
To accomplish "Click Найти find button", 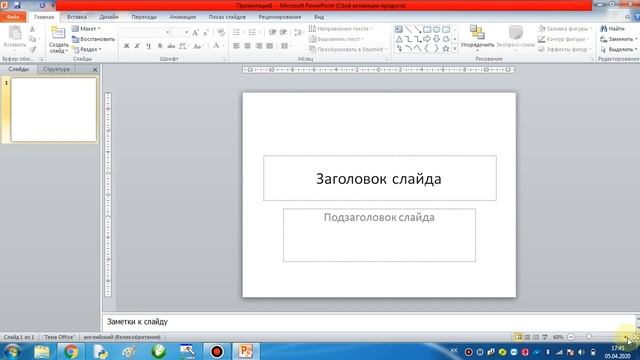I will [x=612, y=29].
